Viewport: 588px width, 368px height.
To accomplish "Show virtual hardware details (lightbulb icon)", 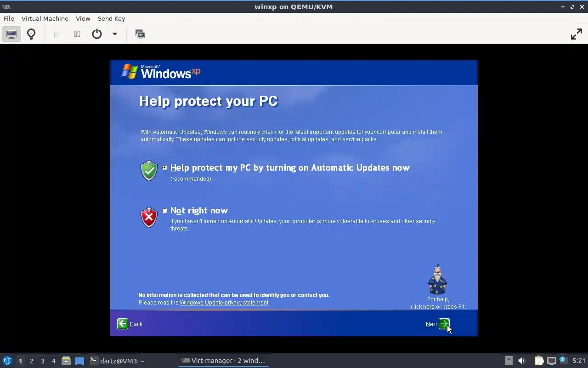I will click(31, 34).
